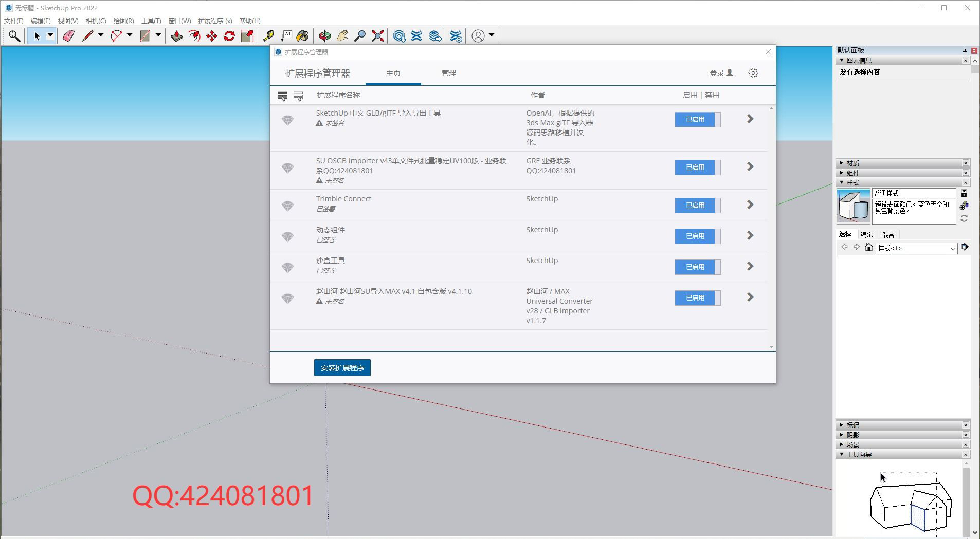Image resolution: width=980 pixels, height=539 pixels.
Task: Toggle enabled switch for Trimble Connect
Action: coord(697,206)
